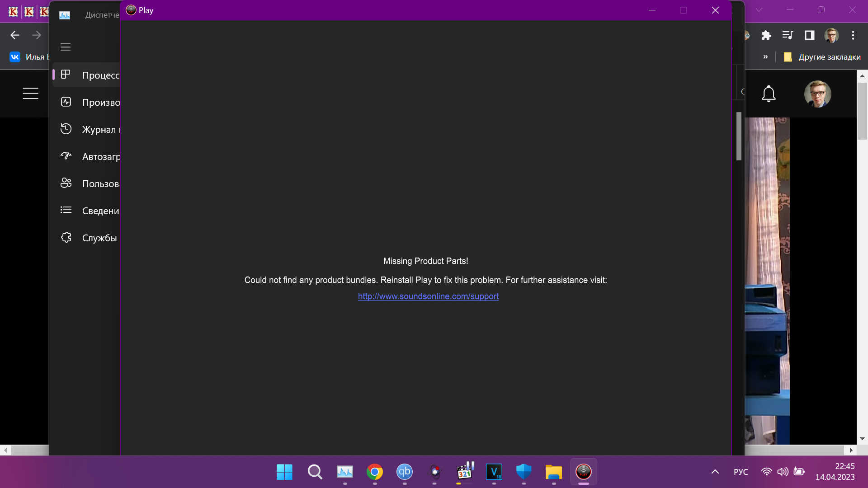The width and height of the screenshot is (868, 488).
Task: Click the notifications bell icon
Action: (769, 94)
